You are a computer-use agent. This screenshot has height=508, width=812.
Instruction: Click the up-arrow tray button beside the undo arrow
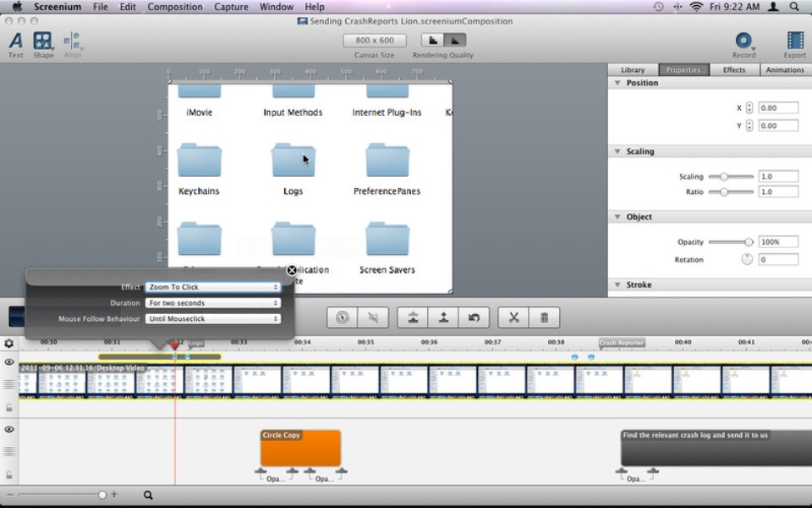[x=443, y=317]
